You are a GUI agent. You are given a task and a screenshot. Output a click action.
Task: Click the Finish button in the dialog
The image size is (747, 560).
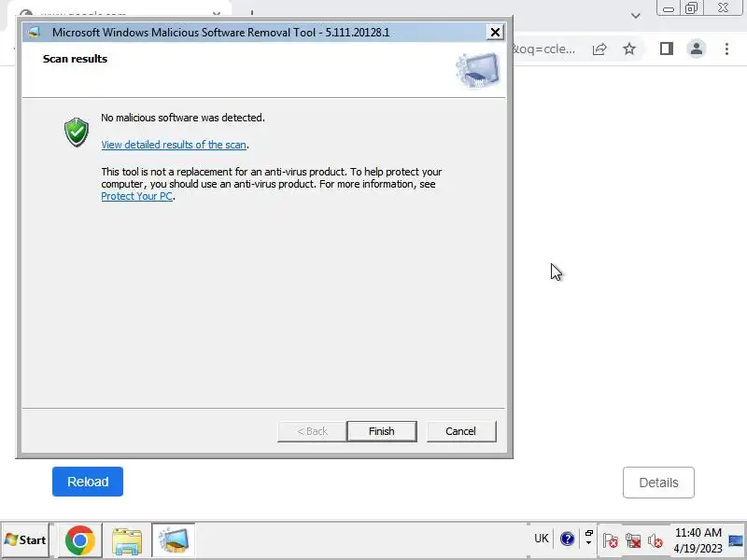pos(382,431)
